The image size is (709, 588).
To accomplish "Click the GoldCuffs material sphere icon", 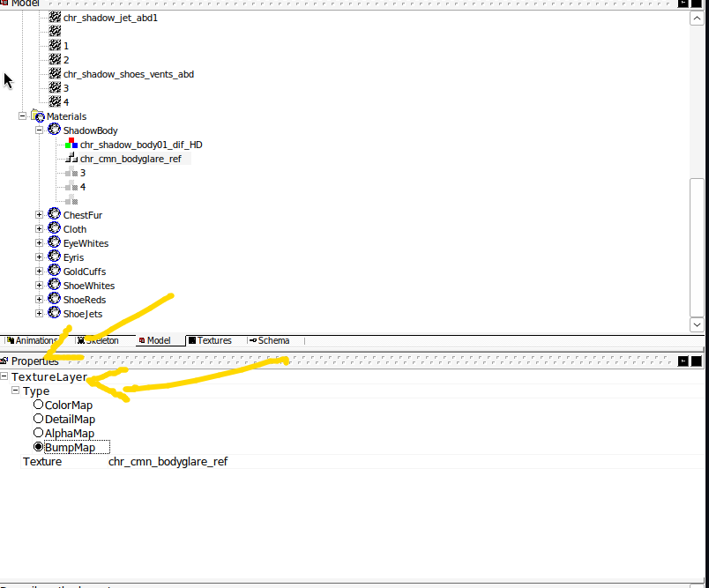I will [x=55, y=272].
